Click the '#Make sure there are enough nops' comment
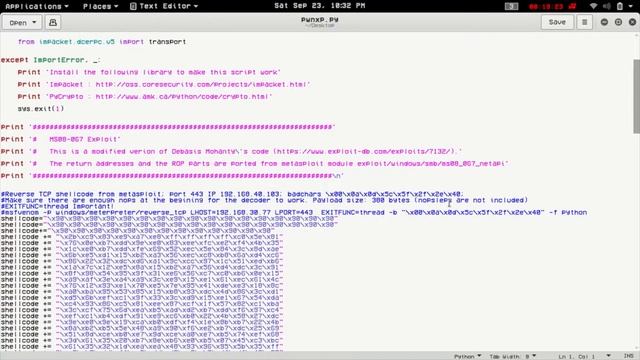The image size is (640, 360). 264,200
